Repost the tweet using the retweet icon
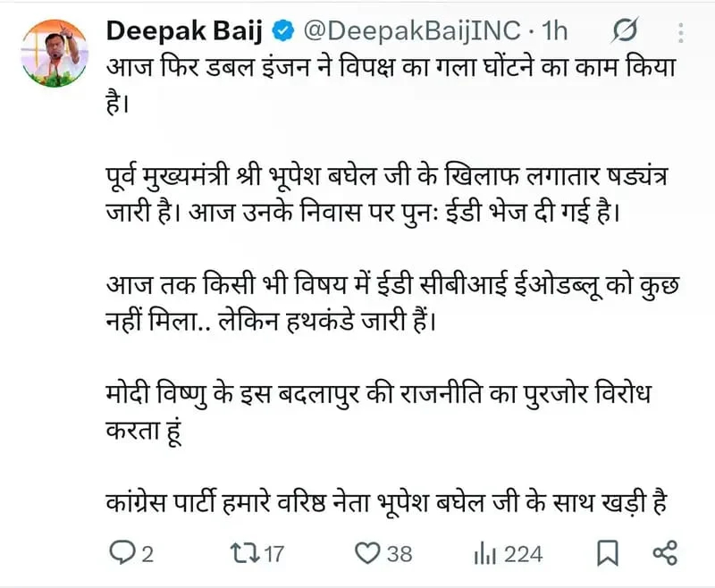The height and width of the screenshot is (588, 715). [x=244, y=553]
